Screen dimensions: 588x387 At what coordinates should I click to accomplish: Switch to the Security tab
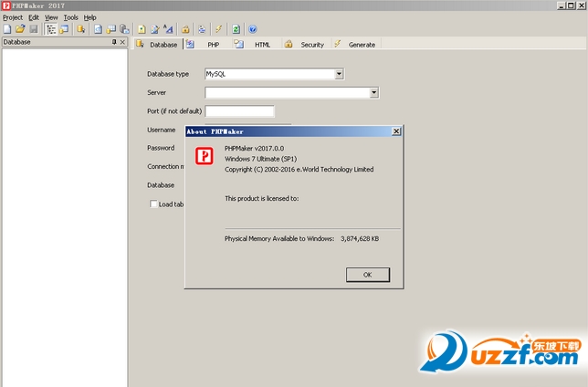pos(305,44)
